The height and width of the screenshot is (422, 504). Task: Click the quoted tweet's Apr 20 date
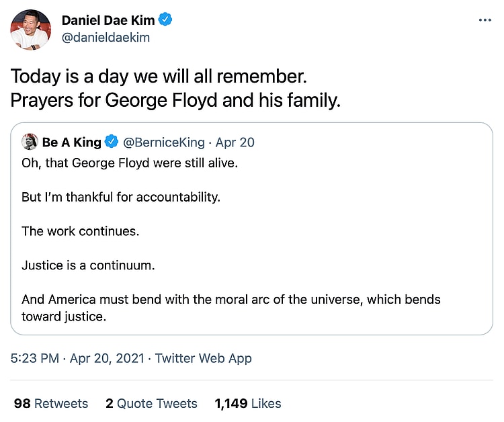click(x=235, y=142)
